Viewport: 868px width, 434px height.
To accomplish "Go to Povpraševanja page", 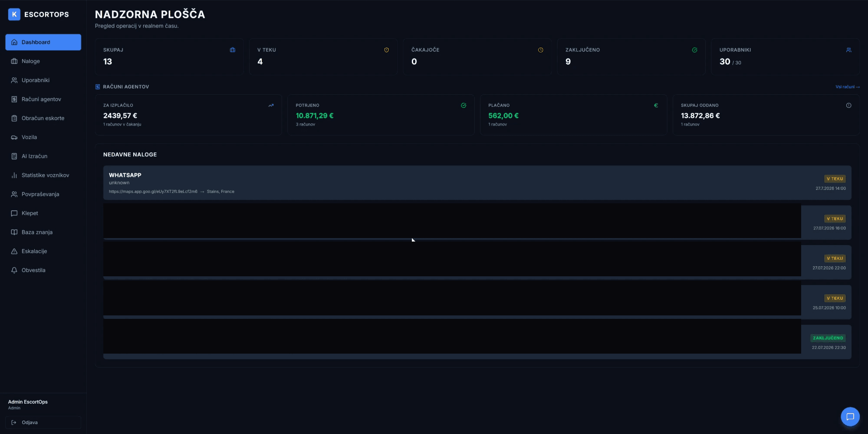I will point(43,194).
